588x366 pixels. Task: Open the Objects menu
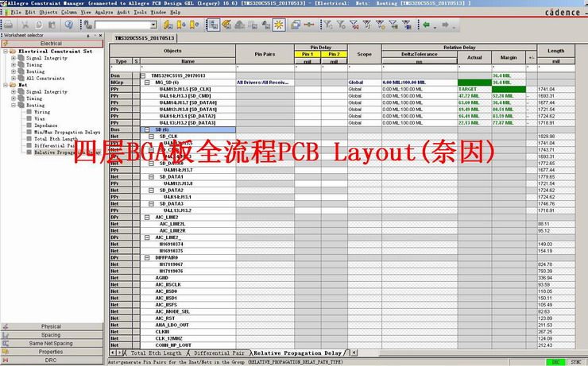tap(48, 13)
